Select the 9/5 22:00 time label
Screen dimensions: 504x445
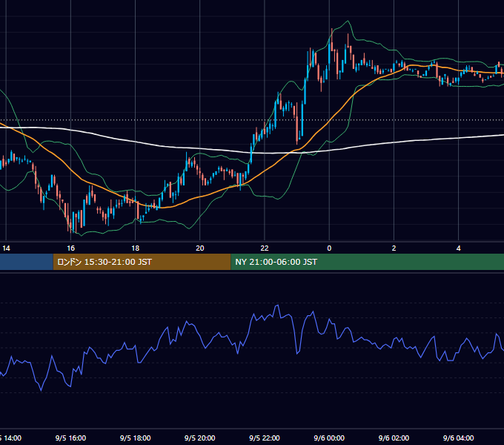[264, 438]
